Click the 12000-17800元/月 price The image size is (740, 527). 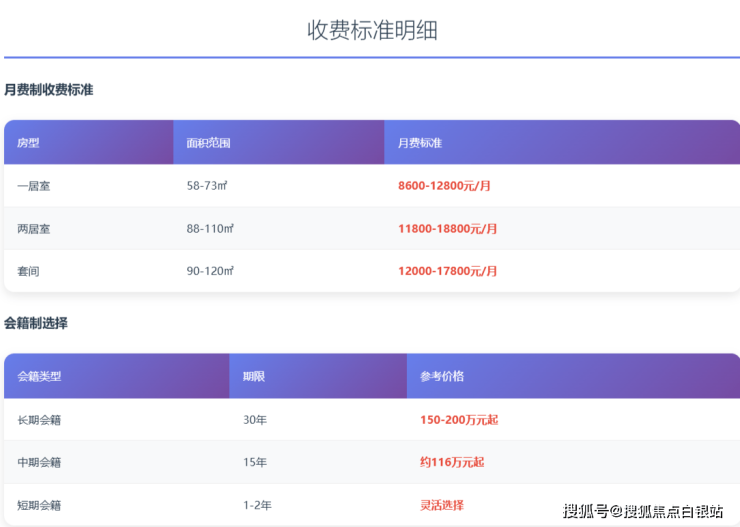(x=447, y=271)
